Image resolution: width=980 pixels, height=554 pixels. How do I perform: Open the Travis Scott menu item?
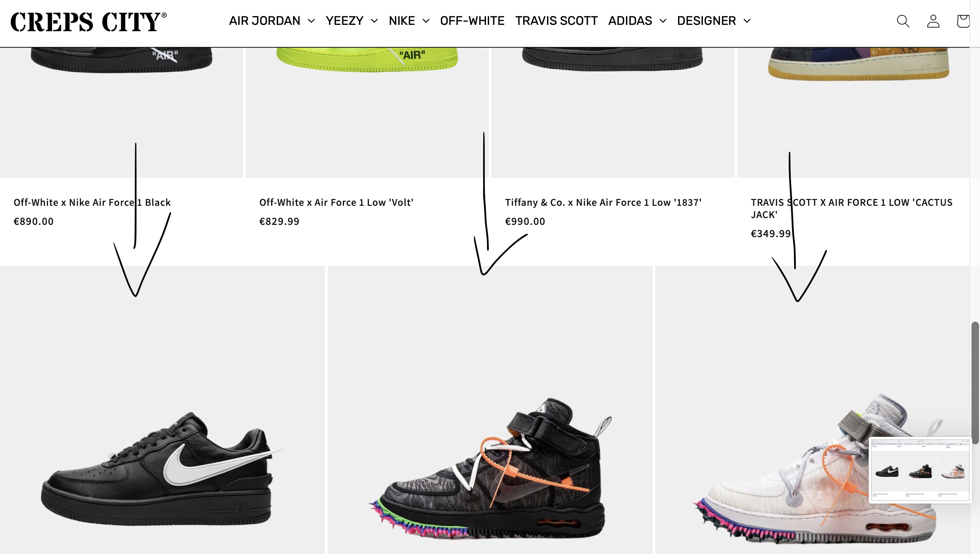[x=556, y=20]
